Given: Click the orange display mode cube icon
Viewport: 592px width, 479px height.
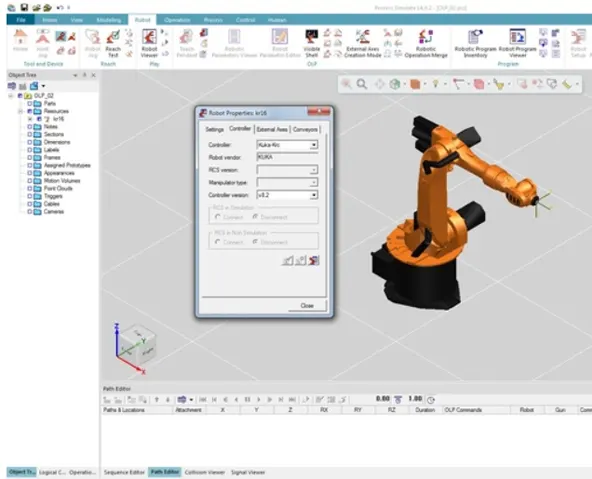Looking at the screenshot, I should pos(415,84).
